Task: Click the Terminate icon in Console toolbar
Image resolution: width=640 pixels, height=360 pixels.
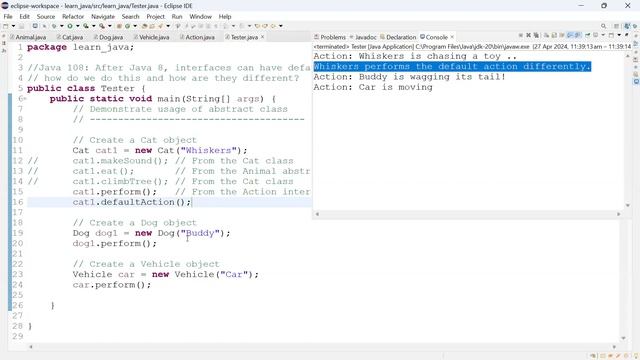Action: point(521,36)
